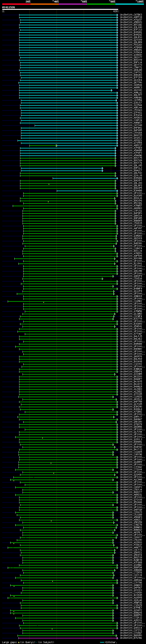
Task: Click the UniRef100_B4B380 label
Action: pyautogui.click(x=131, y=244)
